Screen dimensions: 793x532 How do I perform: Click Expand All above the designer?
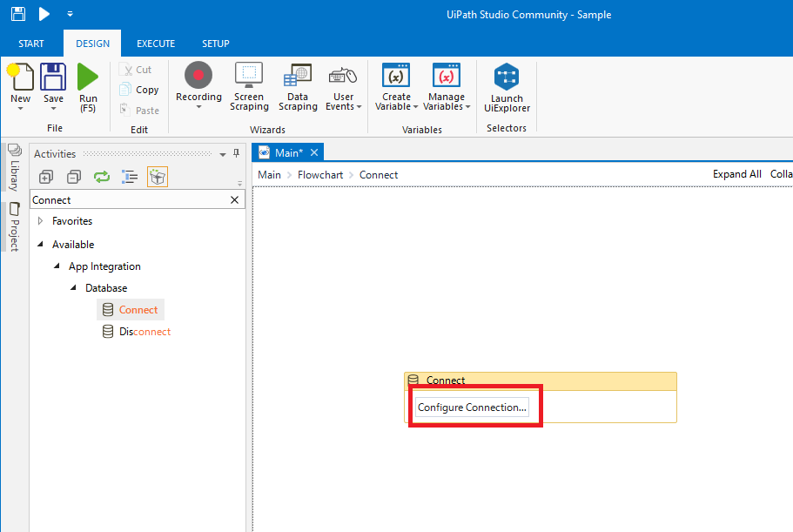736,174
